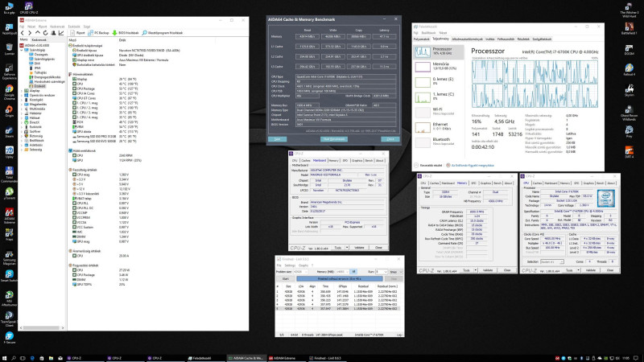Open Kedvencek menu in AIDA64 Extreme
The width and height of the screenshot is (644, 362).
pyautogui.click(x=57, y=27)
